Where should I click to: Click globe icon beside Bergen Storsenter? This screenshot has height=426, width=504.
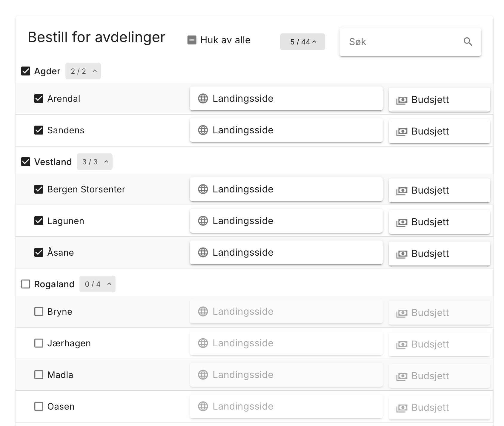click(203, 189)
